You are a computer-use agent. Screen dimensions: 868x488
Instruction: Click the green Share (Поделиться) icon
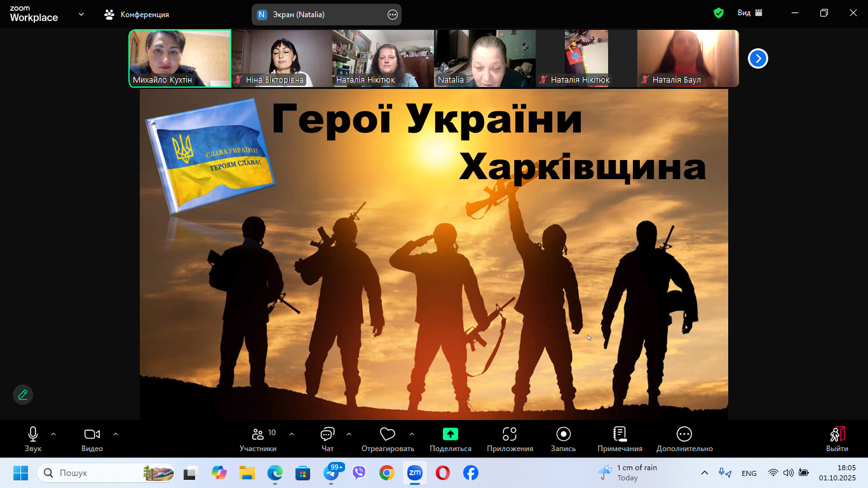coord(450,435)
